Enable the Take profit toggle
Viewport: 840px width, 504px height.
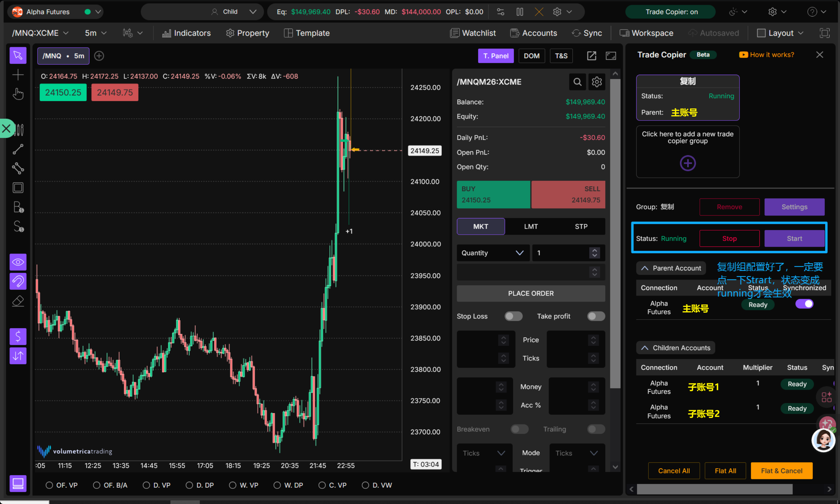pos(596,316)
